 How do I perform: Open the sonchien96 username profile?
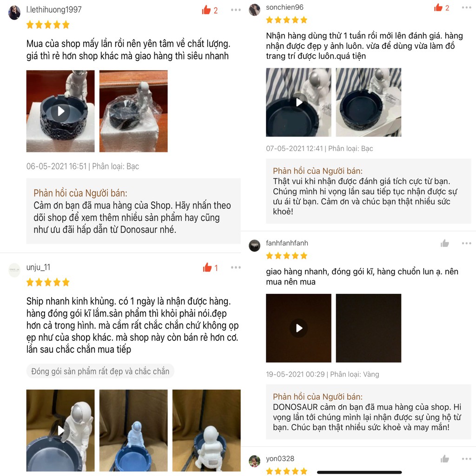(284, 7)
